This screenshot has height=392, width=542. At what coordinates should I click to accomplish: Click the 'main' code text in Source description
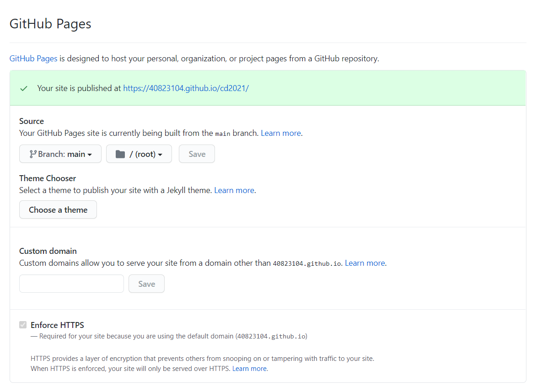click(223, 134)
